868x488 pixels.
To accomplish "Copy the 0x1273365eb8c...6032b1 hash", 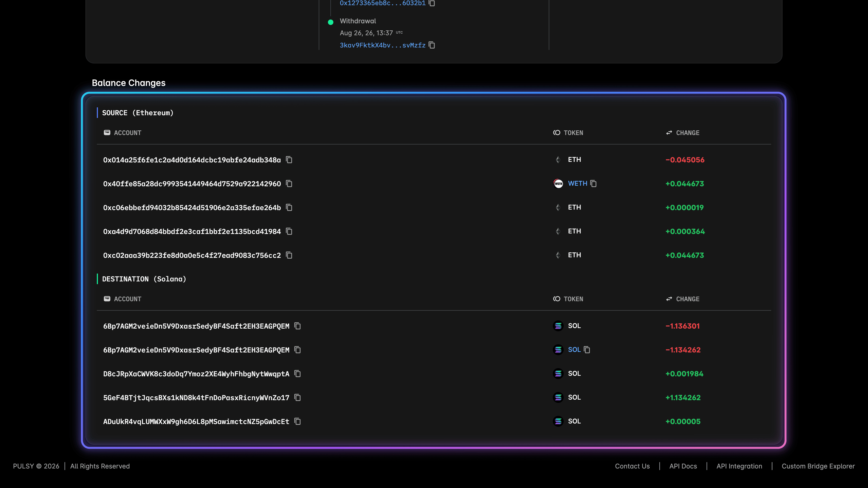I will (432, 3).
